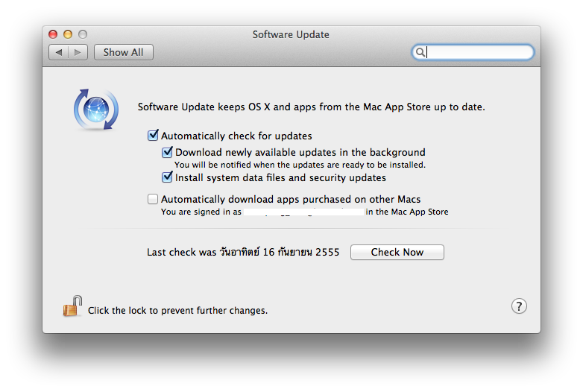Zoom the Software Update window
583x392 pixels.
pos(83,34)
